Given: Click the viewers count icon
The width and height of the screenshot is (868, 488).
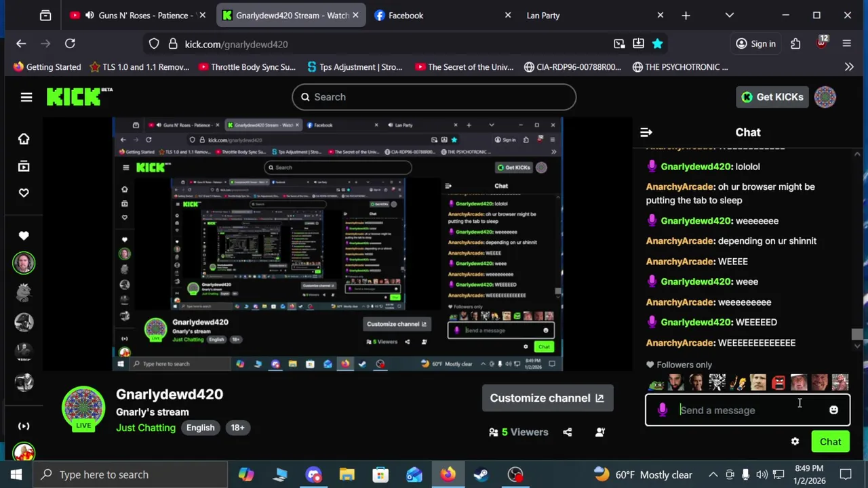Looking at the screenshot, I should 494,432.
